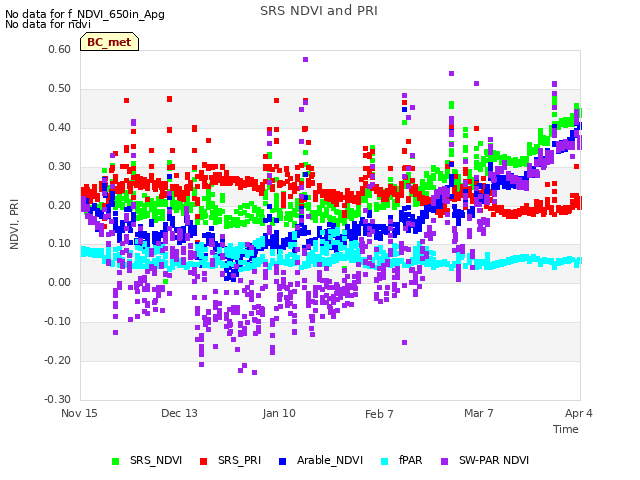Click the 0.30 y-axis tick label
Viewport: 640px width, 480px height.
pyautogui.click(x=59, y=167)
